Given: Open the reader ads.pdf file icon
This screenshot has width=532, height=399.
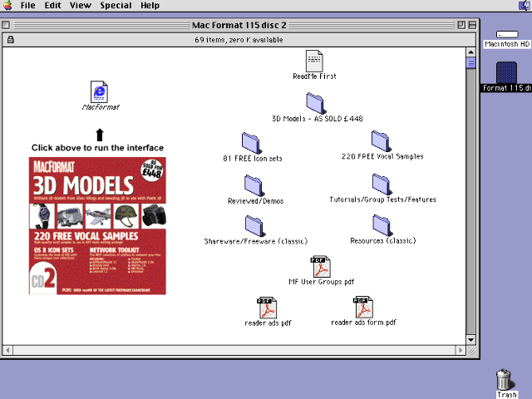Looking at the screenshot, I should (267, 308).
